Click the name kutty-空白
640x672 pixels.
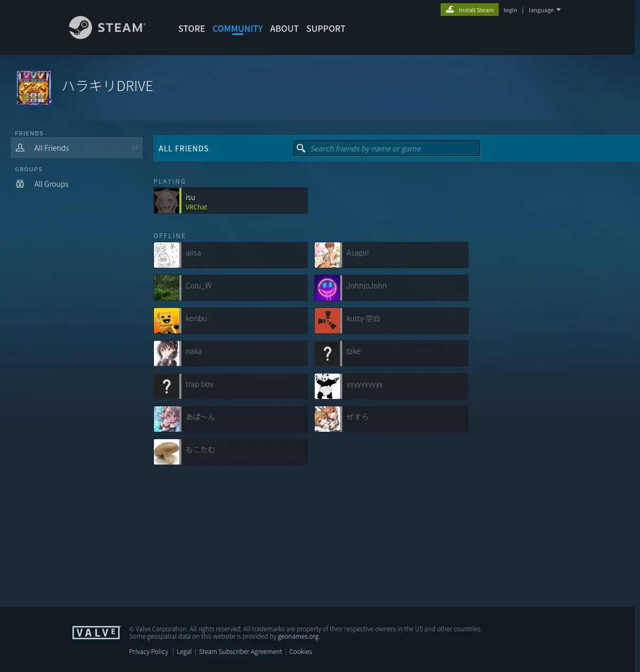[363, 318]
